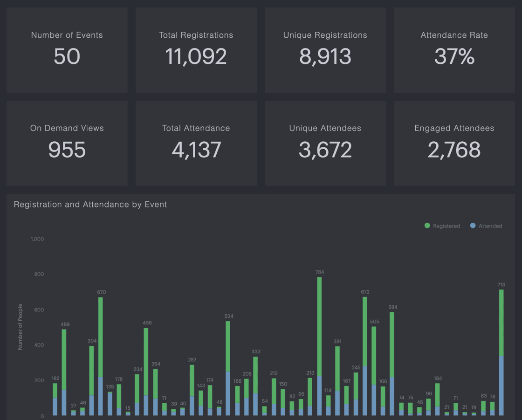The height and width of the screenshot is (420, 522).
Task: Select the Total Registrations tile
Action: point(196,50)
